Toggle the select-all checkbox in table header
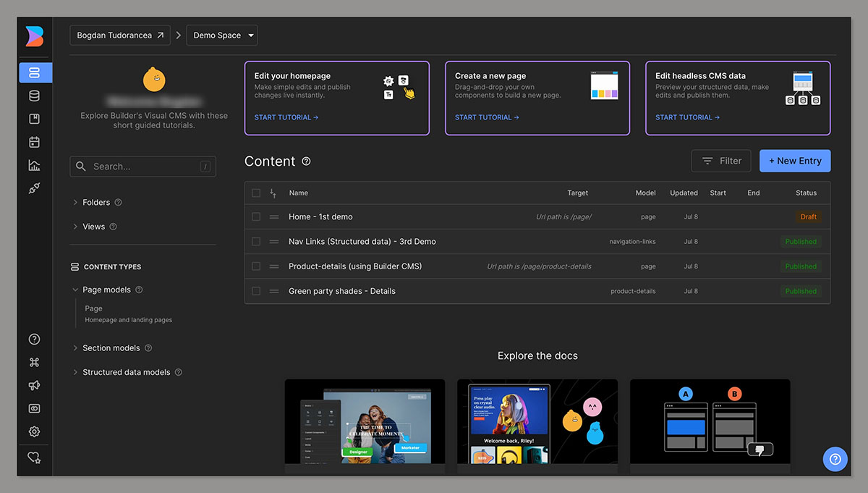 point(256,193)
